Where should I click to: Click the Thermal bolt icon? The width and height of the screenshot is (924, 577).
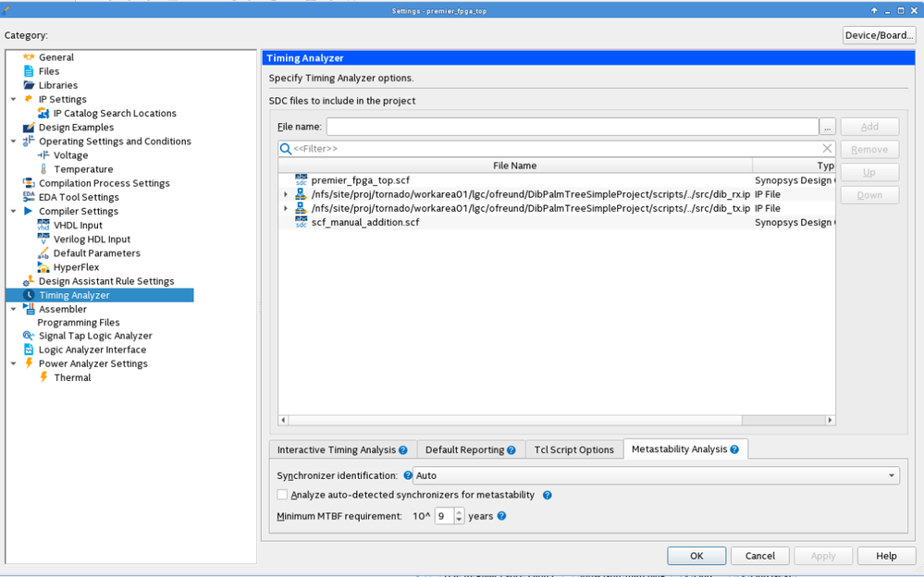43,377
